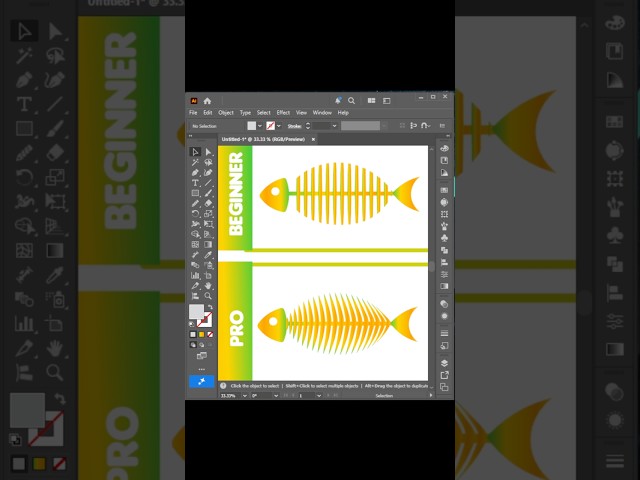Open the Asset Export panel icon
The width and height of the screenshot is (640, 480).
coord(444,375)
